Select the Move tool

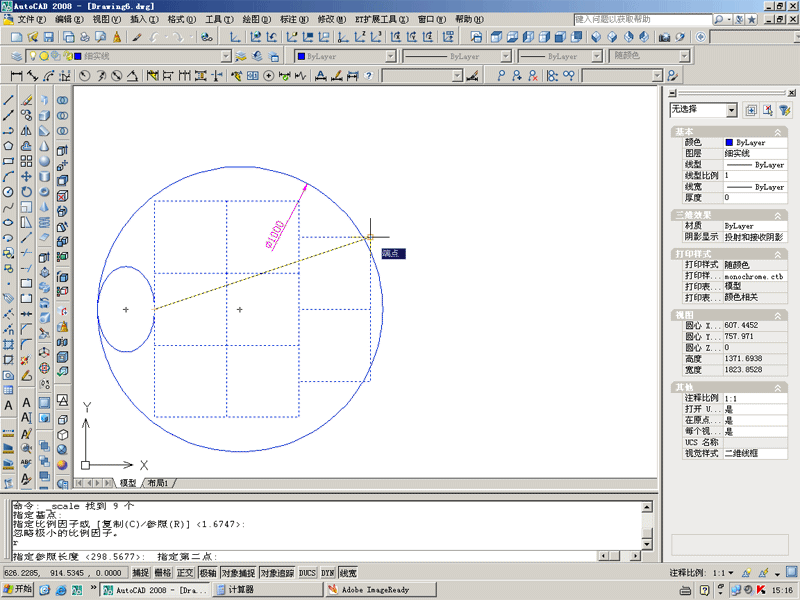[x=27, y=177]
